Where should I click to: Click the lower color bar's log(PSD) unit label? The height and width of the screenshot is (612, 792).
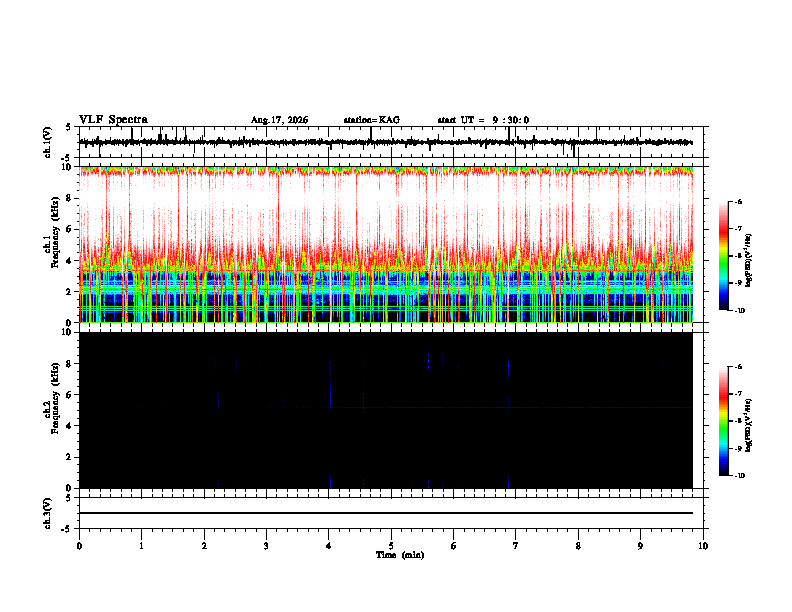(750, 425)
